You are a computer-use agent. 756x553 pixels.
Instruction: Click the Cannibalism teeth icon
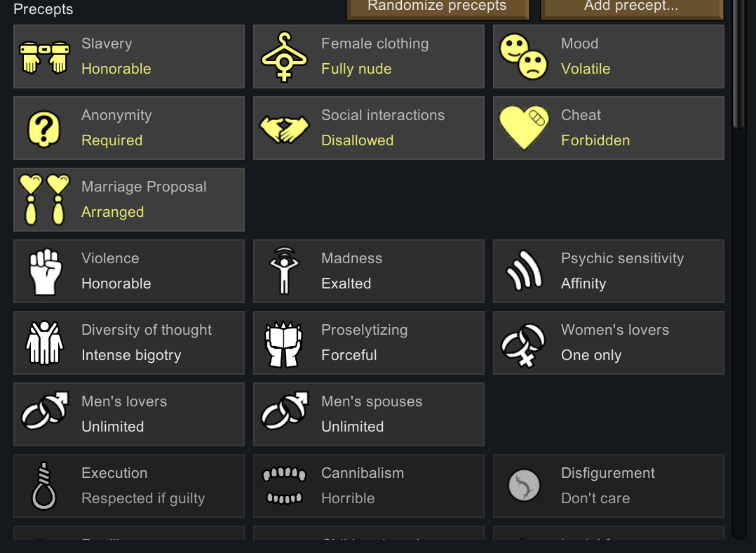pos(283,485)
